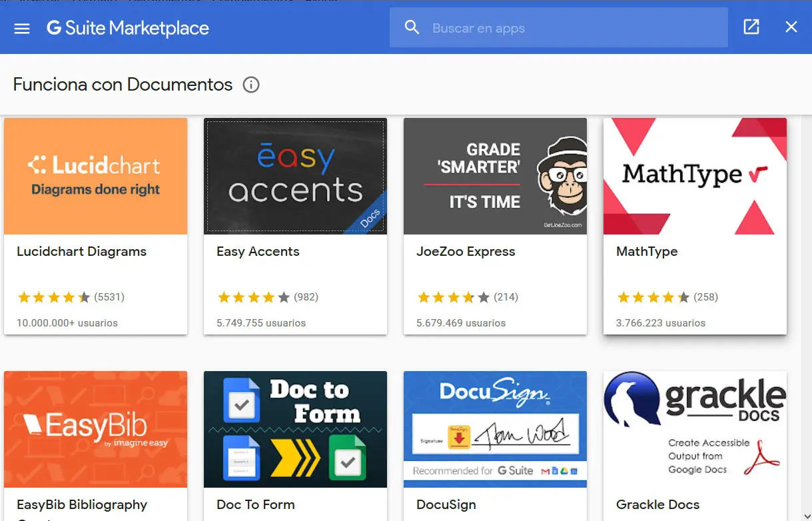Focus the Buscar en apps search field
The image size is (812, 521).
pyautogui.click(x=559, y=27)
